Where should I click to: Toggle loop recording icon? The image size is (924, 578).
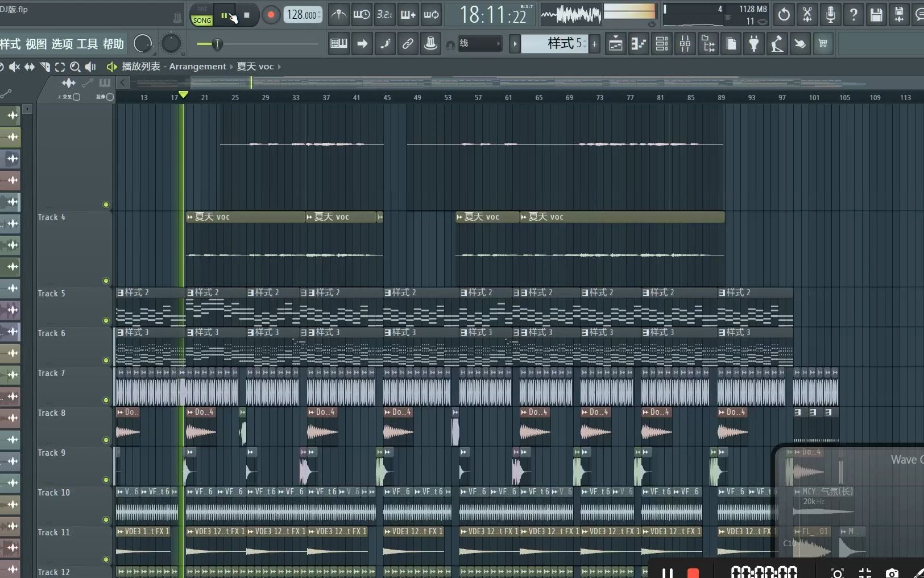coord(432,14)
